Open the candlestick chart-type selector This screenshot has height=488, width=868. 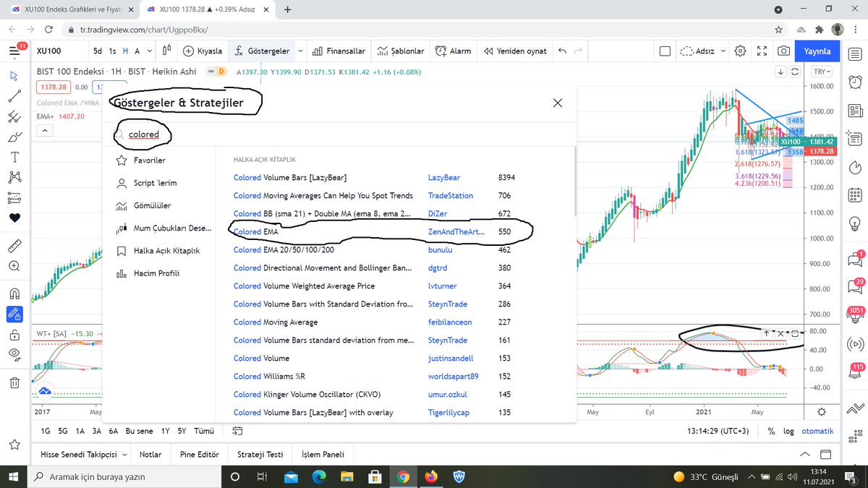[166, 51]
